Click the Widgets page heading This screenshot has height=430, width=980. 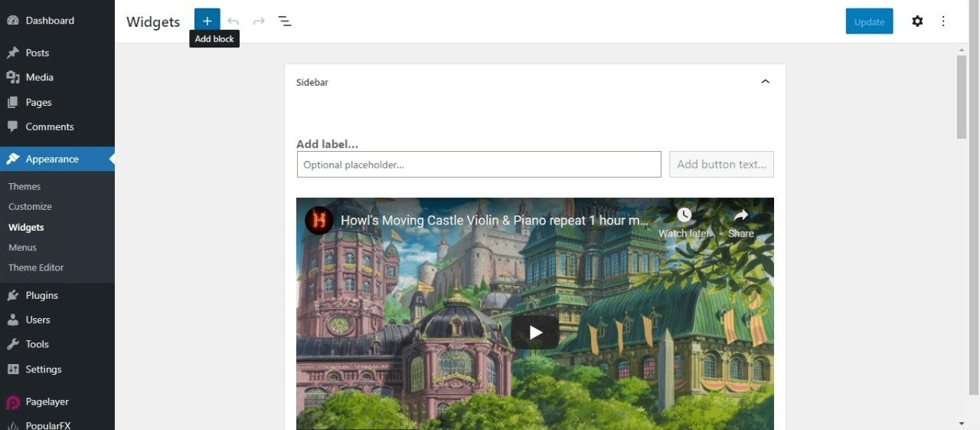pyautogui.click(x=153, y=22)
